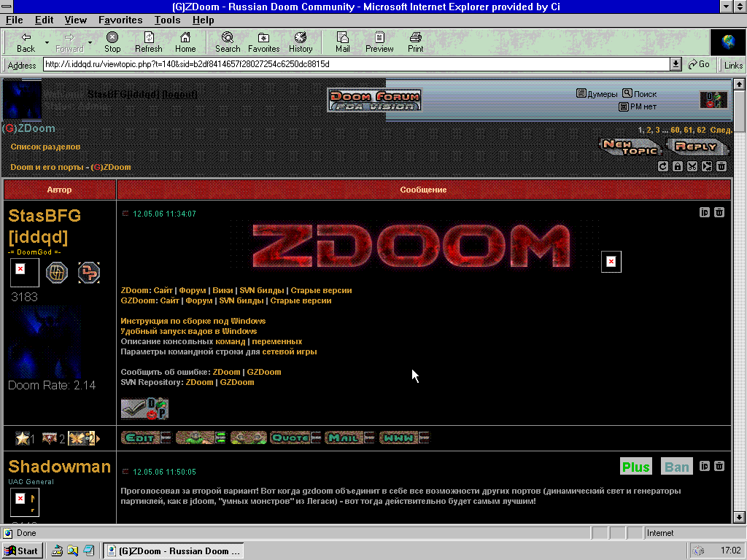Print the page via the toolbar
Viewport: 747px width, 560px height.
point(416,42)
